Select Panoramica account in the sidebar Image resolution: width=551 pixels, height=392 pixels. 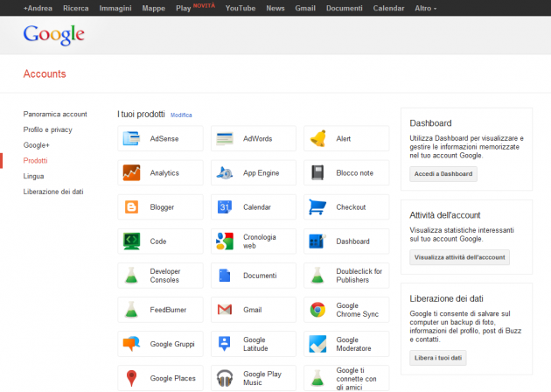(55, 115)
